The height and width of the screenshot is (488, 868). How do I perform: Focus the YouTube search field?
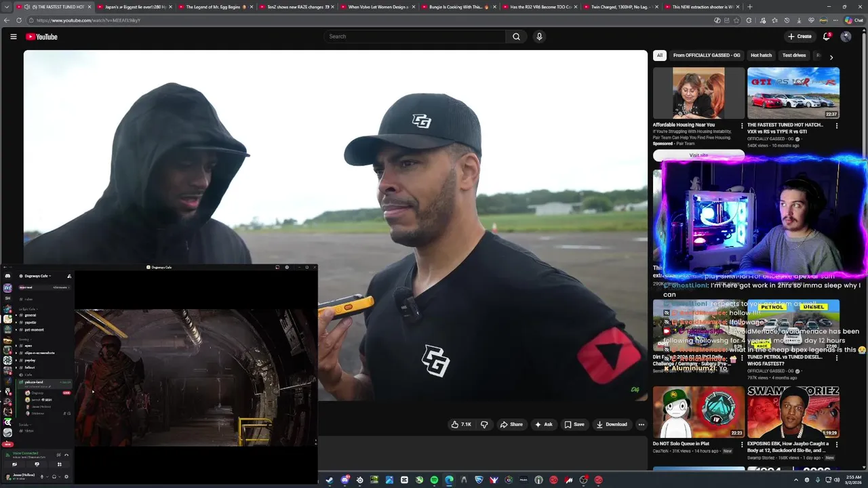click(x=414, y=37)
